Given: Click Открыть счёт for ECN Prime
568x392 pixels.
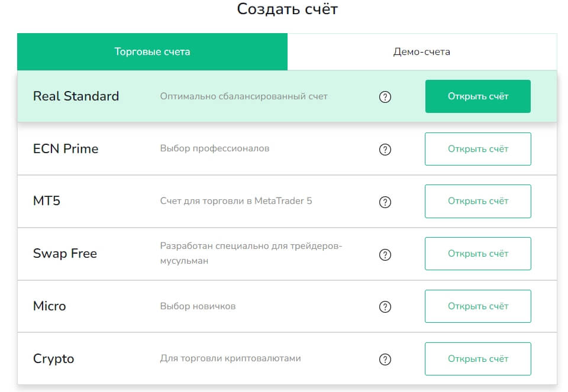Looking at the screenshot, I should [x=478, y=149].
